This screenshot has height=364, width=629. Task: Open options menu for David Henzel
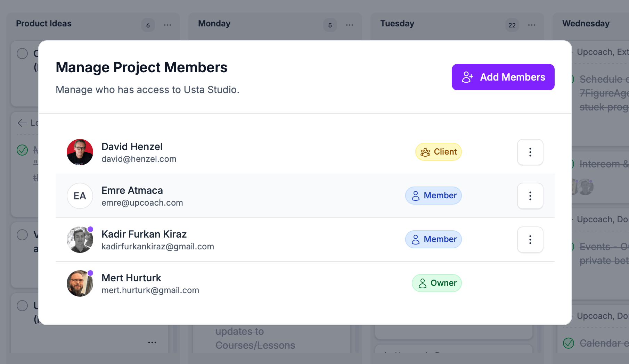pos(530,152)
